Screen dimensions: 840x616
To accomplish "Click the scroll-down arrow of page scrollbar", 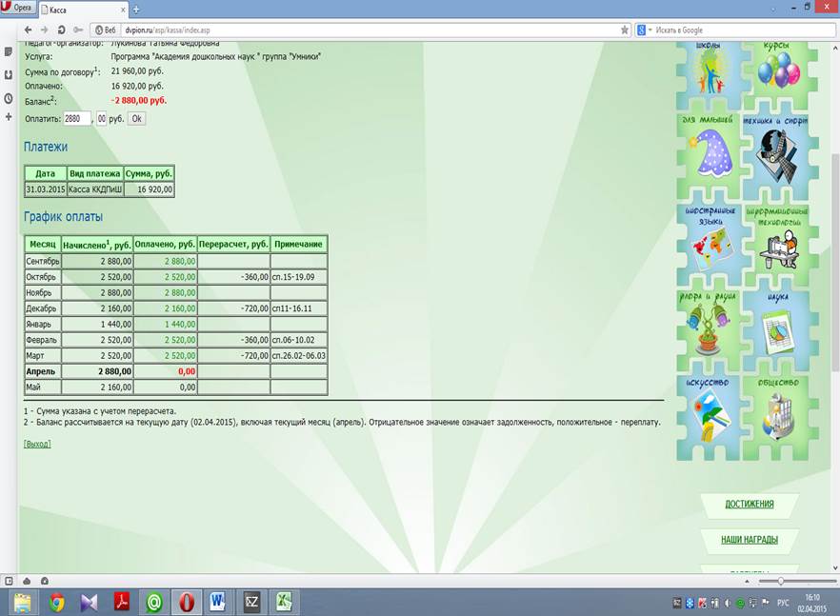I will pyautogui.click(x=835, y=568).
